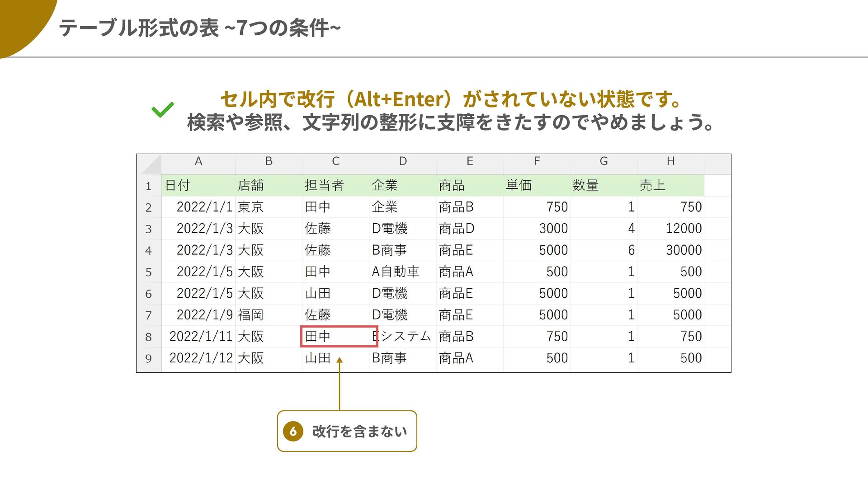Click the 商品B cell in row 2
Image resolution: width=868 pixels, height=488 pixels.
(470, 207)
